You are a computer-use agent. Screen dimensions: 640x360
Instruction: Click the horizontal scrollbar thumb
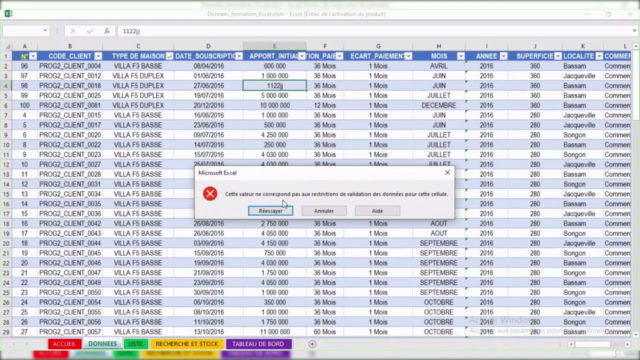pos(593,344)
